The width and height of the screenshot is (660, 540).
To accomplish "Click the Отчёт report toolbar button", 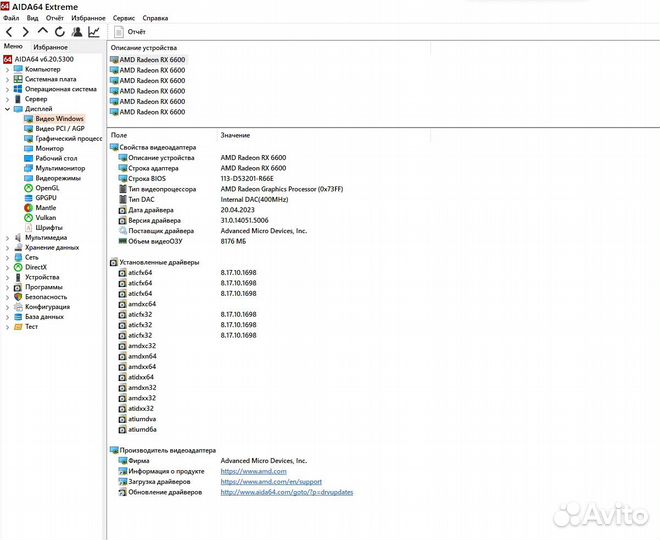I will [x=130, y=32].
